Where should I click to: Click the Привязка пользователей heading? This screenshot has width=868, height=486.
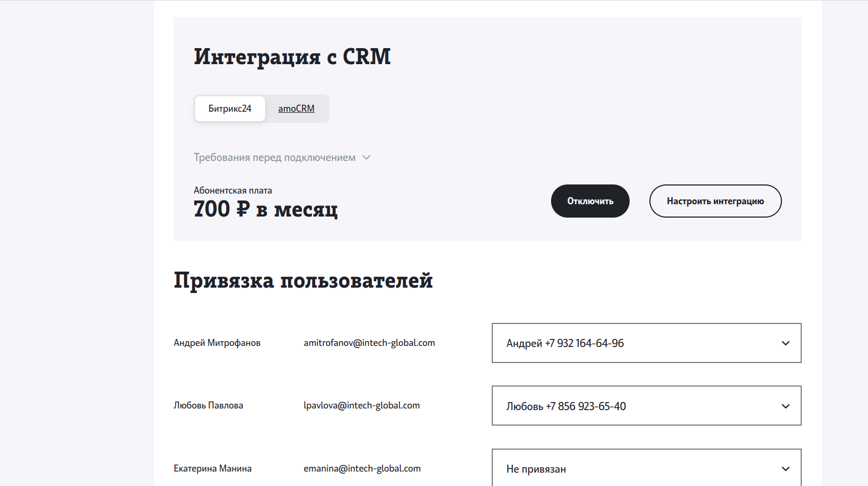click(x=303, y=280)
